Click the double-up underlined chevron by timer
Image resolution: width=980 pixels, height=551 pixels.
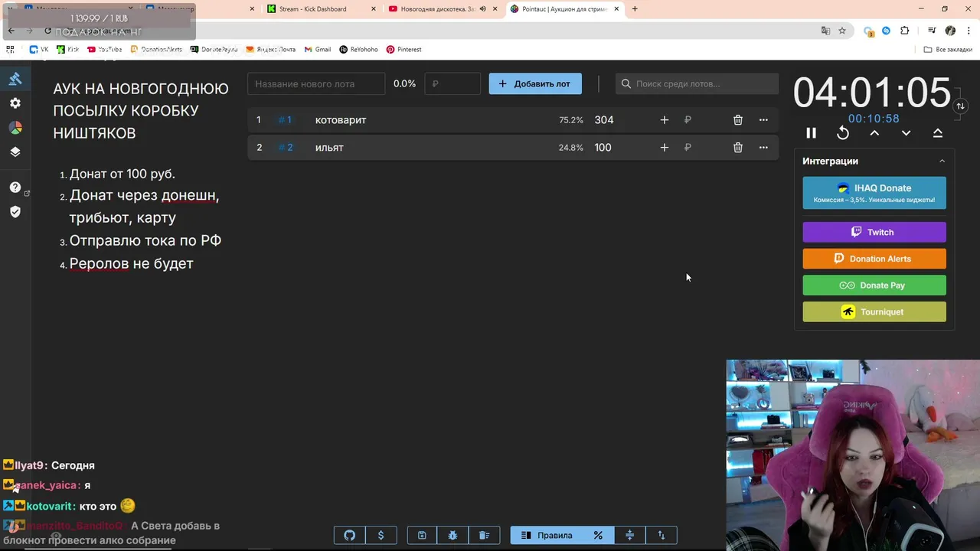pyautogui.click(x=937, y=133)
